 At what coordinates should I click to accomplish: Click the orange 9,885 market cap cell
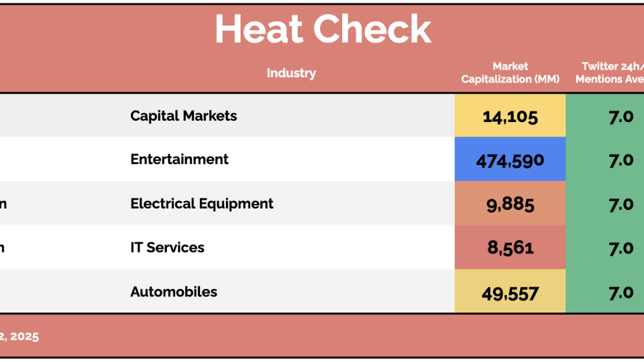[x=510, y=204]
